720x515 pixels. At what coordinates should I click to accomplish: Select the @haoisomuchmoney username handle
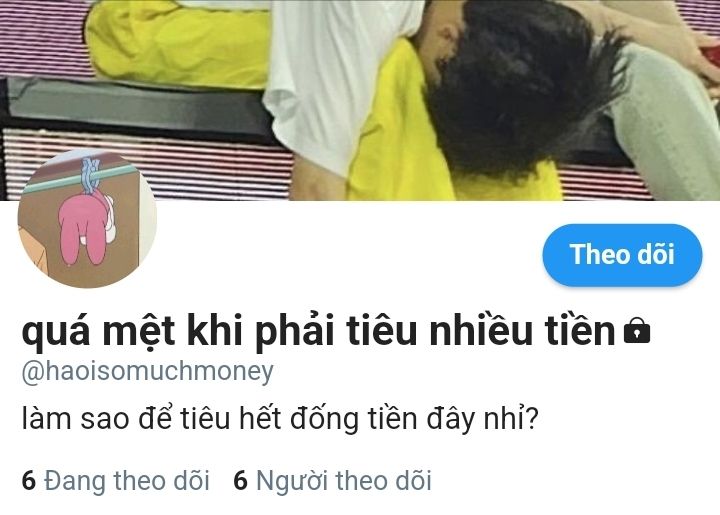[147, 372]
